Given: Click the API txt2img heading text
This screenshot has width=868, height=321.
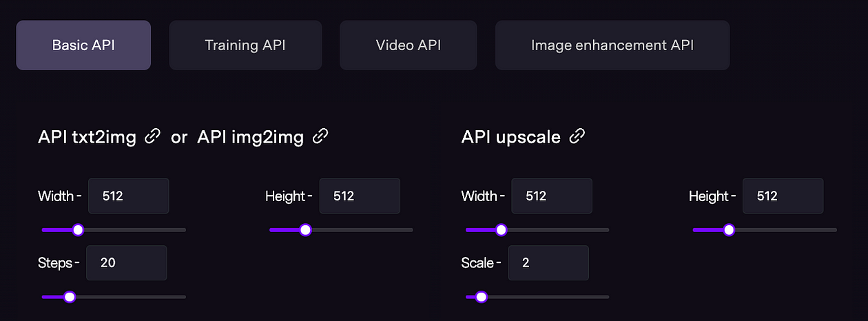Looking at the screenshot, I should coord(88,137).
